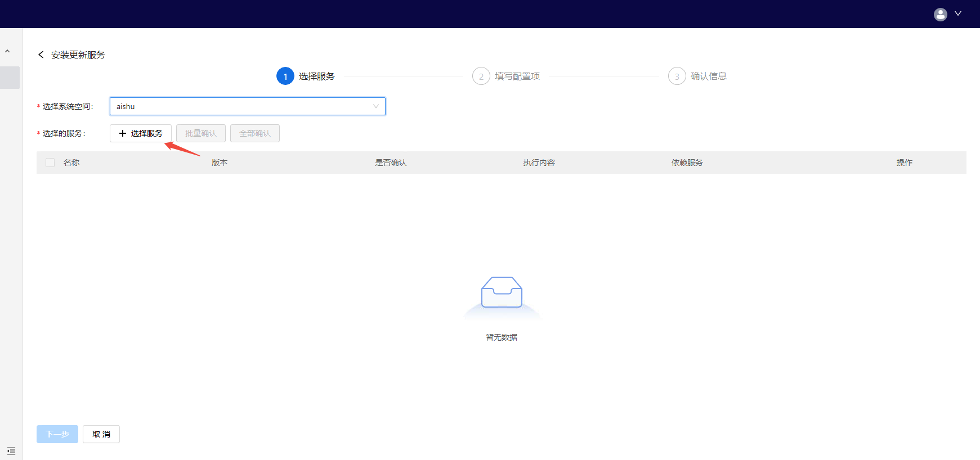The width and height of the screenshot is (980, 460).
Task: Go back using the arrow beside 安装更新服务
Action: [41, 55]
